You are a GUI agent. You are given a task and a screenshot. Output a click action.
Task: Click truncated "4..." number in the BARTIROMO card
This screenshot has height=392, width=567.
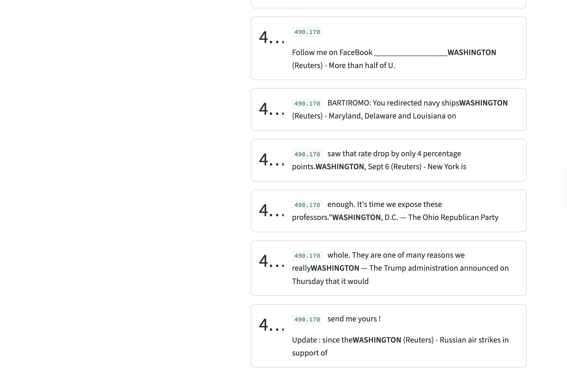(x=271, y=109)
